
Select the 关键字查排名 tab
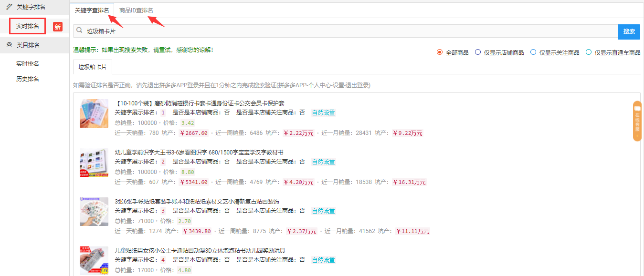pos(92,10)
